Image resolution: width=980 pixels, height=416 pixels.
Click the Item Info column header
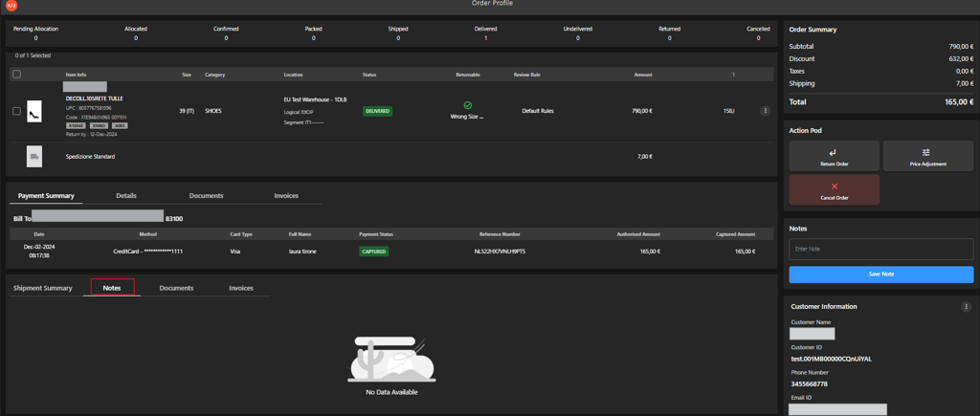coord(76,75)
